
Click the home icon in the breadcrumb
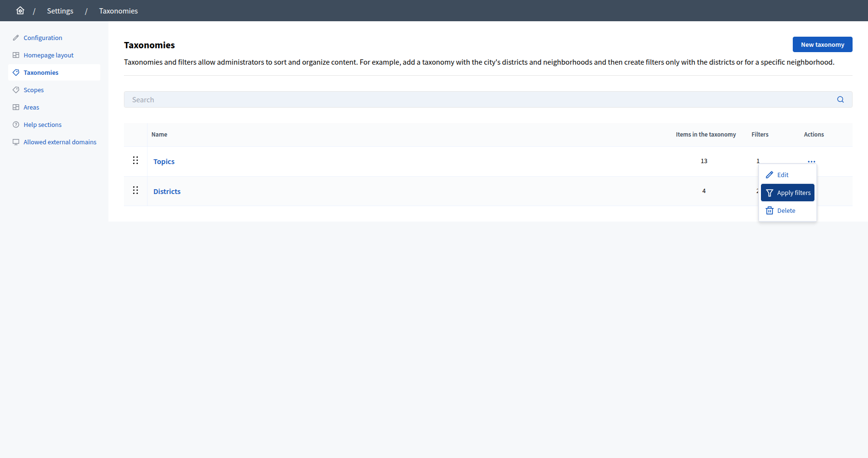click(20, 10)
